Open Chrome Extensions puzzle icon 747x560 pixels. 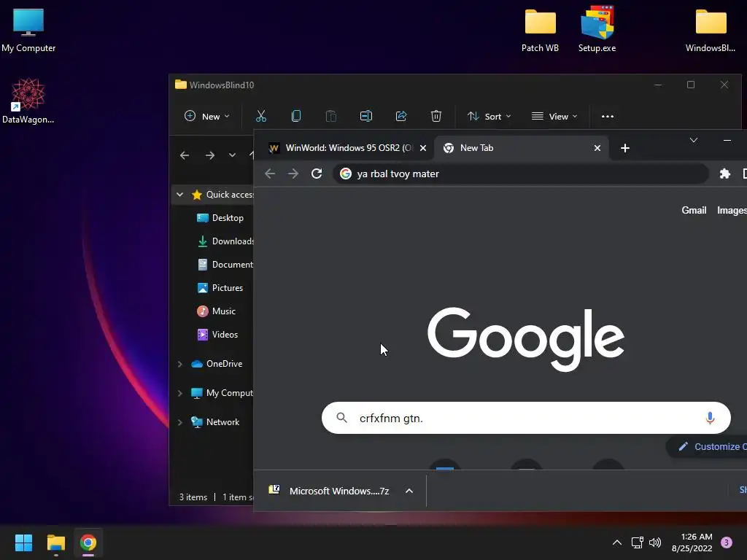tap(724, 174)
